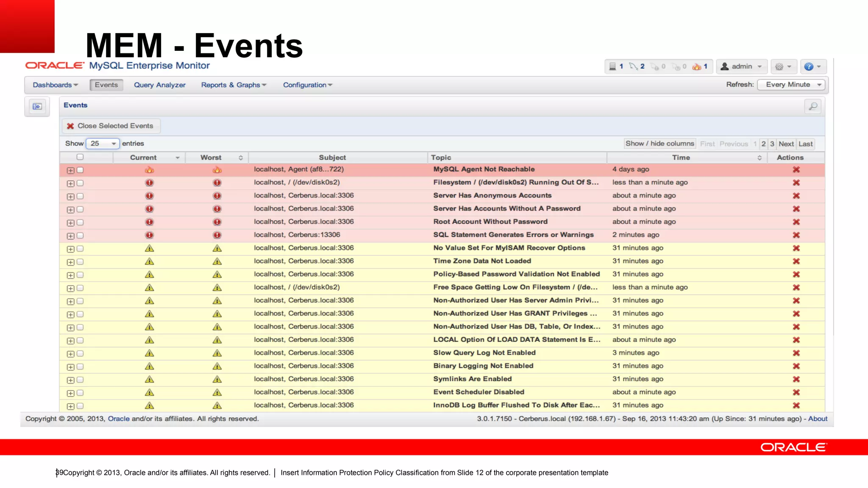
Task: Sort by the Worst column
Action: click(x=217, y=158)
